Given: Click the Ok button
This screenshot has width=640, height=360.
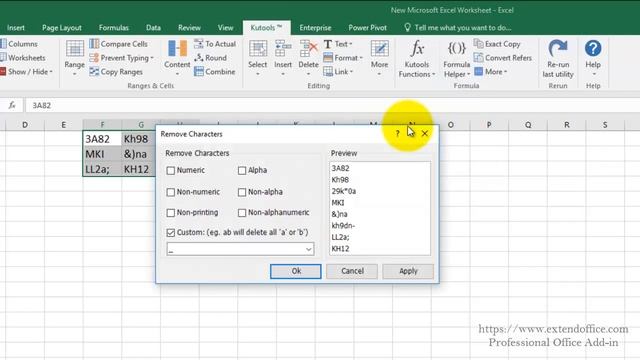Looking at the screenshot, I should (x=296, y=271).
